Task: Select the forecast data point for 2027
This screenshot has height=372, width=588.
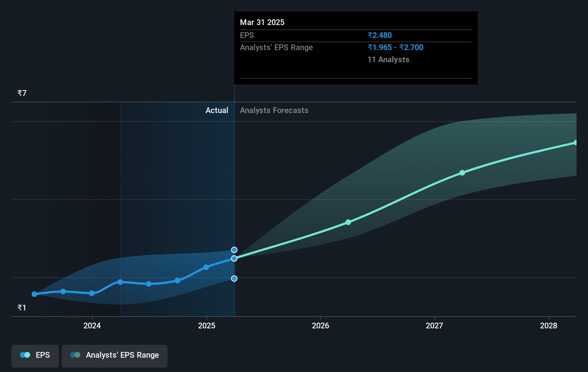Action: 462,173
